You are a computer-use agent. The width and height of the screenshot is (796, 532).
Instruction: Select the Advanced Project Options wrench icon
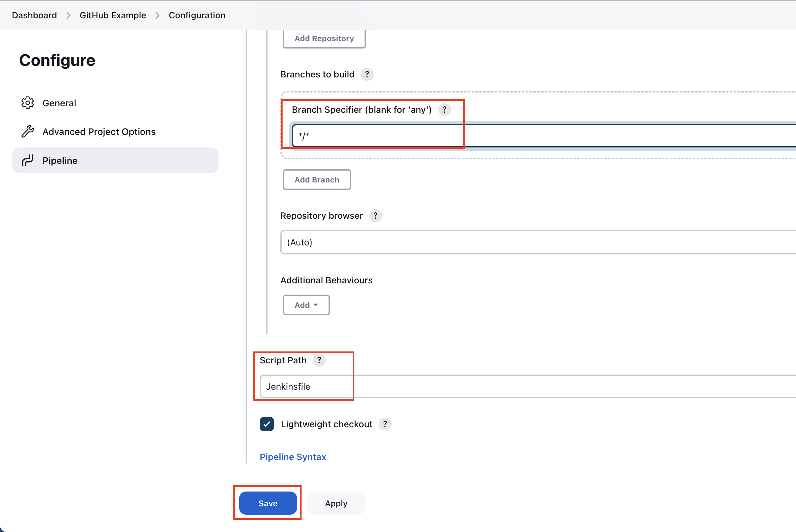click(28, 132)
